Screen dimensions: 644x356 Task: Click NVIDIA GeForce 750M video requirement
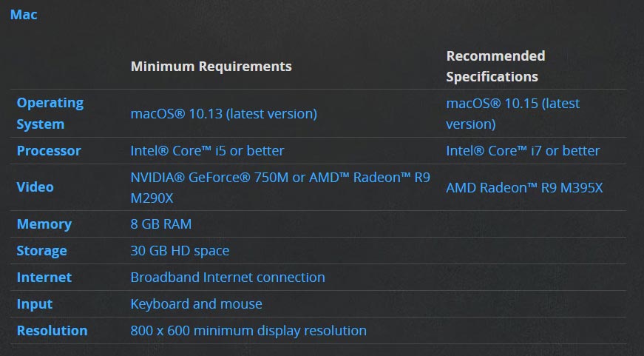(280, 187)
